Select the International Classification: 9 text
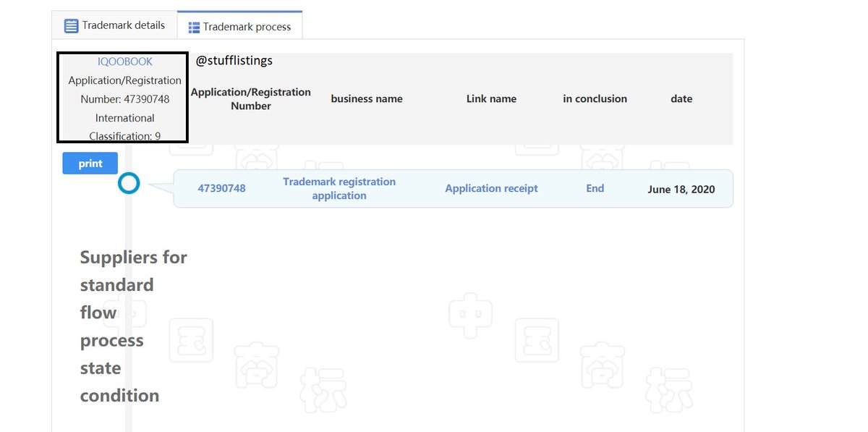 pyautogui.click(x=125, y=127)
